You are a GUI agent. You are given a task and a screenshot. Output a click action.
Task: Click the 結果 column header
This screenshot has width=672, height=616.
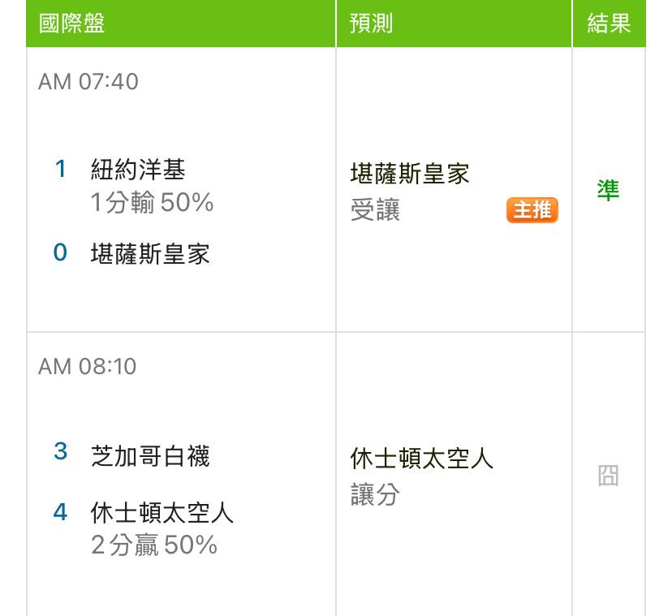[x=609, y=24]
